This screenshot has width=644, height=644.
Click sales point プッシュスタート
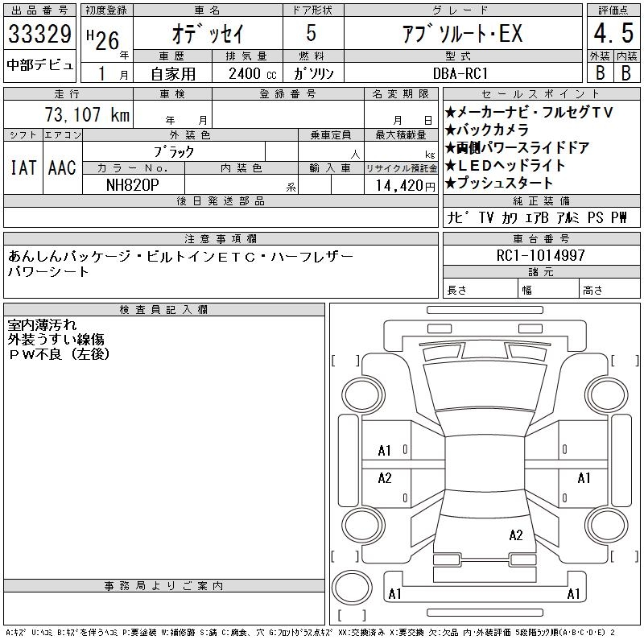pos(499,184)
